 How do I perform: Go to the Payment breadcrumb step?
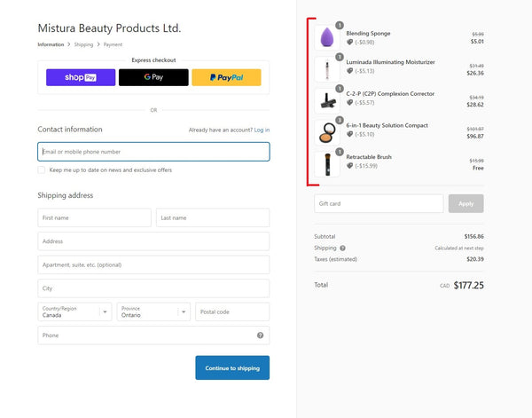click(113, 43)
